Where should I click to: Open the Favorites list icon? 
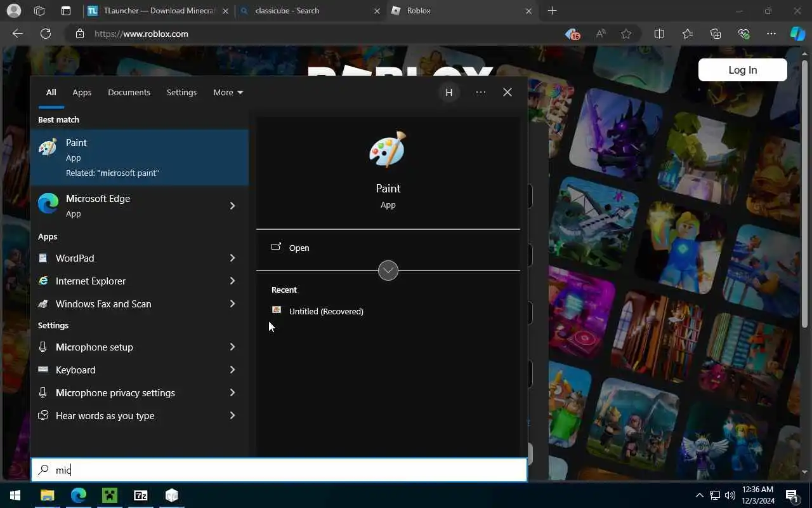(x=688, y=34)
